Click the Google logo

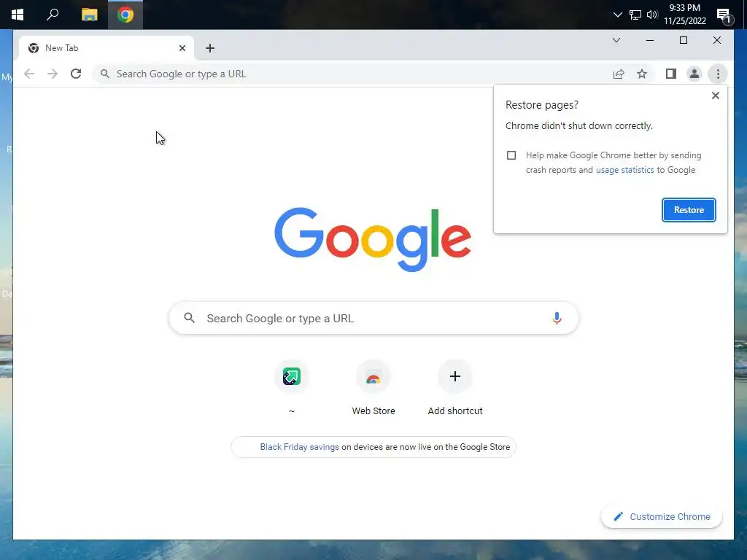373,239
